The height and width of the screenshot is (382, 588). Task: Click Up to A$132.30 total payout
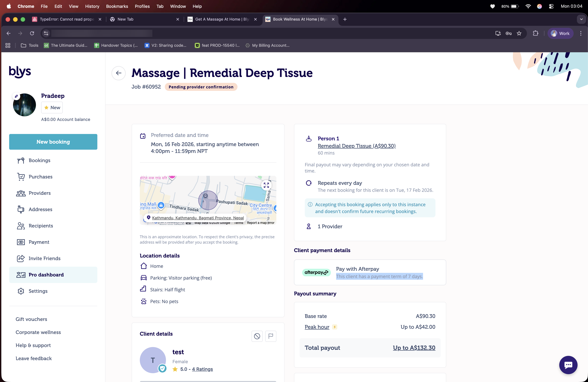click(x=414, y=348)
